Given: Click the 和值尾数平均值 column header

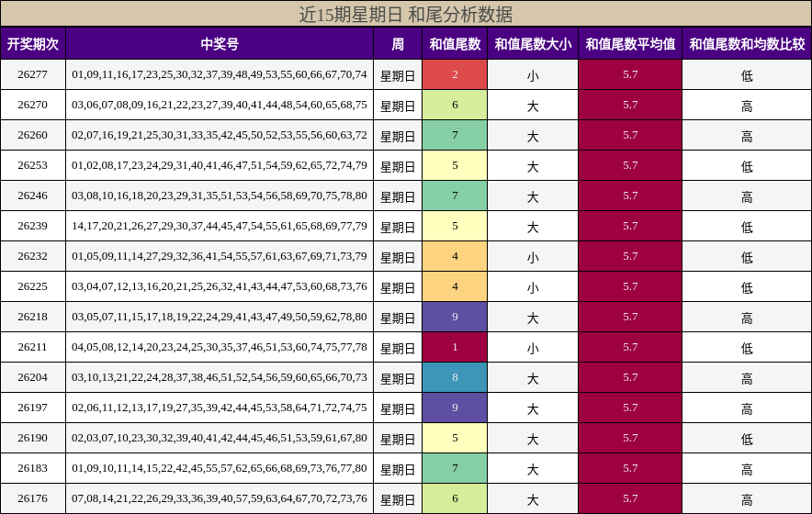Looking at the screenshot, I should pyautogui.click(x=630, y=44).
